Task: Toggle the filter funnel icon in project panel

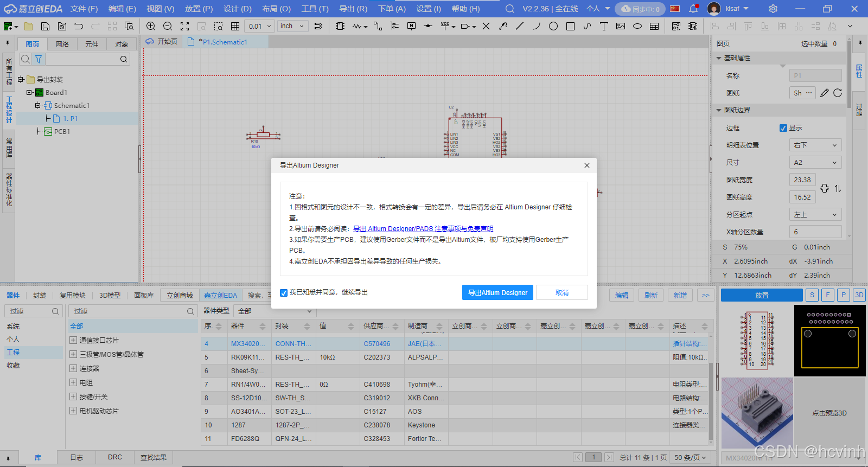Action: point(39,59)
